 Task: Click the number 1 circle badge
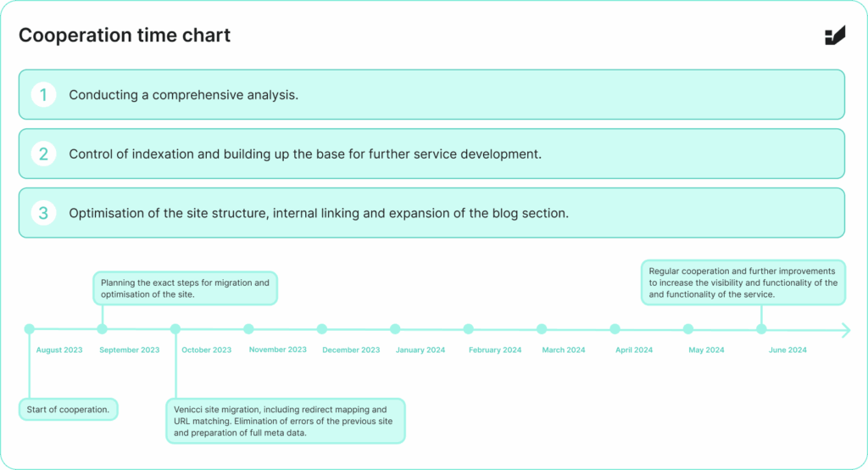[x=44, y=95]
